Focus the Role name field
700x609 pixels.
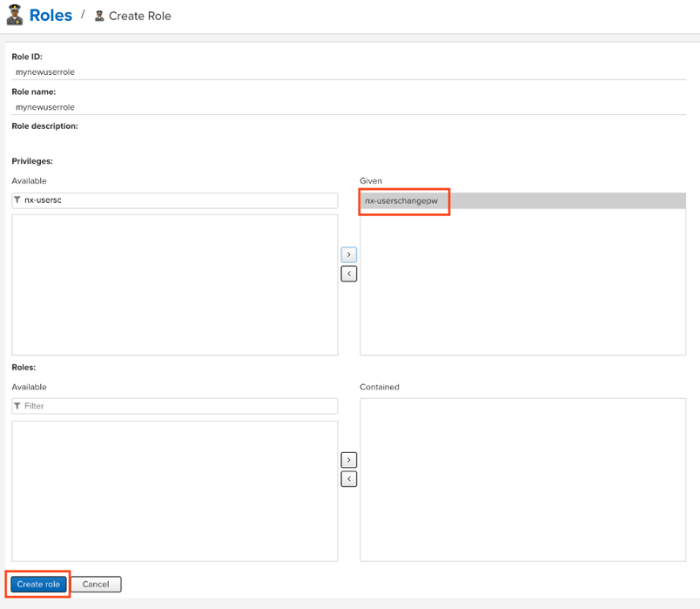pyautogui.click(x=174, y=107)
